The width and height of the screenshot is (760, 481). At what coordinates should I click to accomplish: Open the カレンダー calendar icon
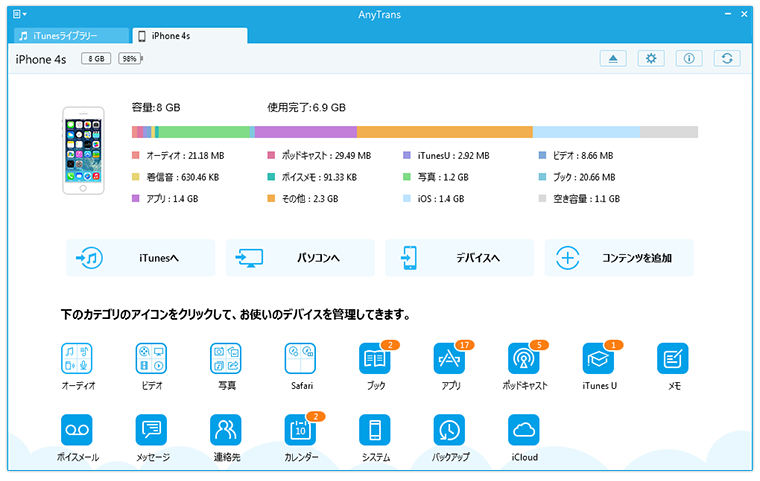pyautogui.click(x=301, y=430)
